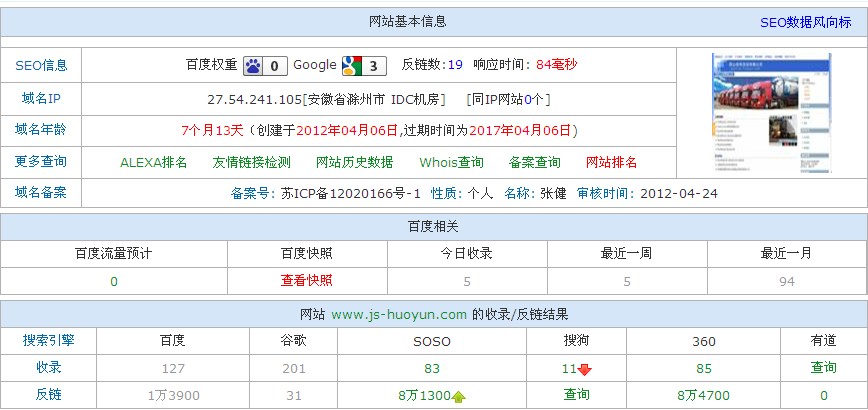This screenshot has height=410, width=868.
Task: Open 备案查询 link
Action: pos(534,162)
